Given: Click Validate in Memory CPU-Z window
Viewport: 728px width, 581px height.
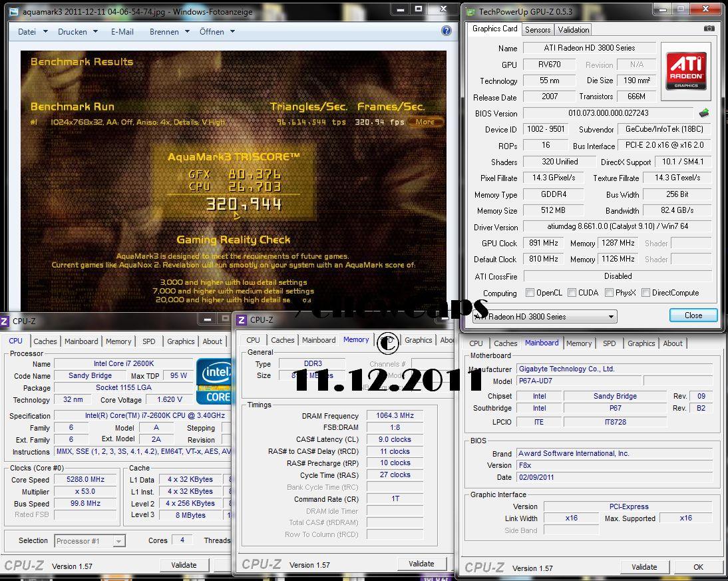Looking at the screenshot, I should pyautogui.click(x=422, y=564).
